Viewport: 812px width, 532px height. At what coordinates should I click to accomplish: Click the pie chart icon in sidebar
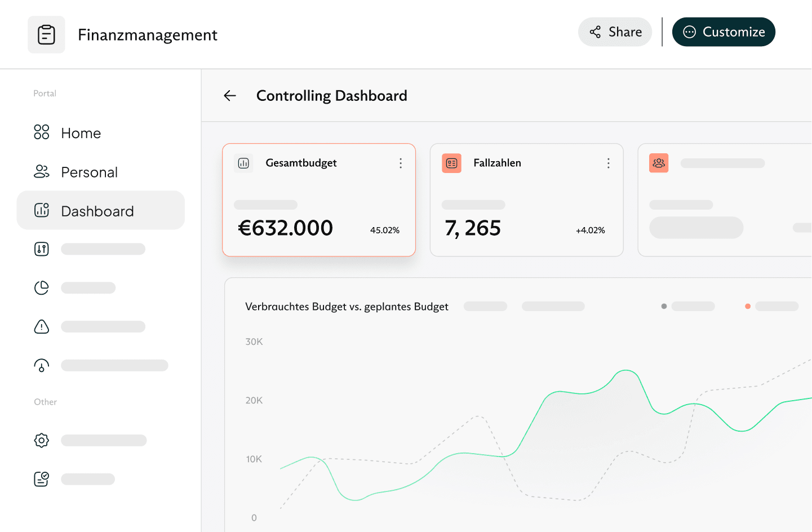(42, 288)
